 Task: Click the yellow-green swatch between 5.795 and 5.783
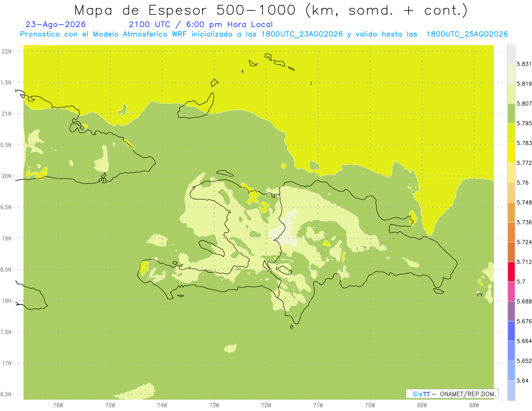click(x=511, y=133)
